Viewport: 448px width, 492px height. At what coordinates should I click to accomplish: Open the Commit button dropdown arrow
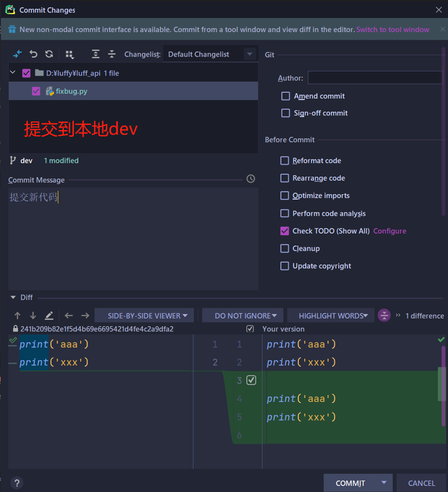(x=384, y=483)
